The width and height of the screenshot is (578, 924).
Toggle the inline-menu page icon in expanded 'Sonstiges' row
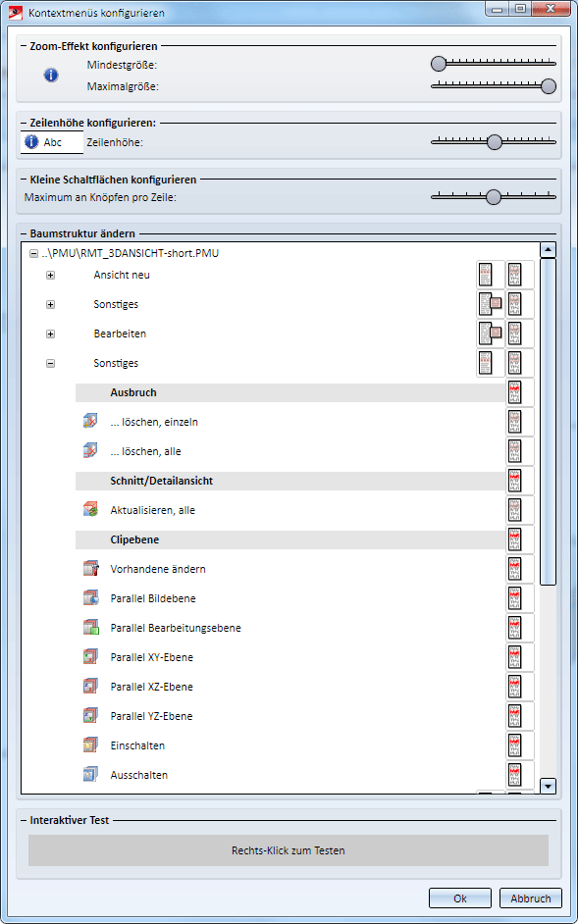click(x=491, y=363)
